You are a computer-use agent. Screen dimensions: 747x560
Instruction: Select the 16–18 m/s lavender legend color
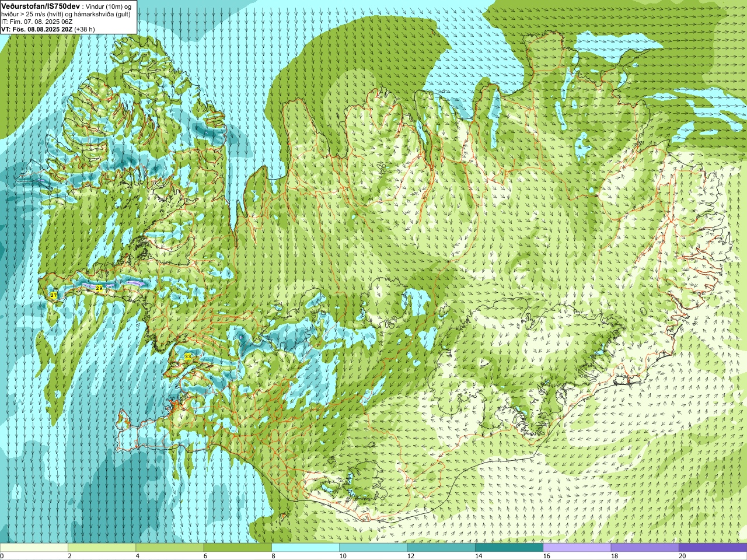(x=577, y=548)
